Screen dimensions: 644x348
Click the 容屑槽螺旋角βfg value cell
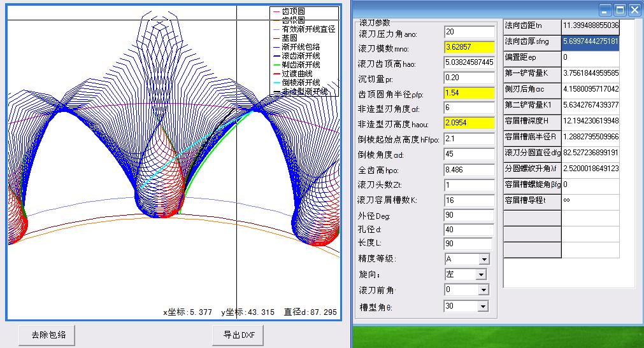coord(590,185)
